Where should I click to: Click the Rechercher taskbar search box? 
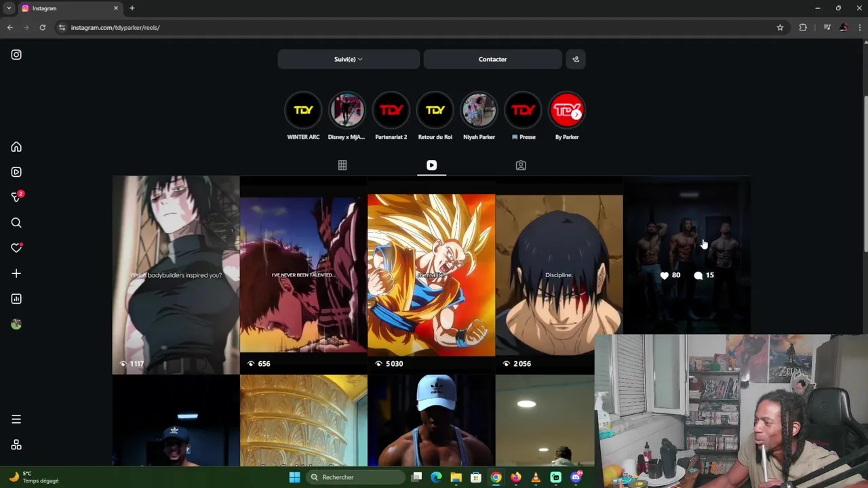[x=355, y=477]
